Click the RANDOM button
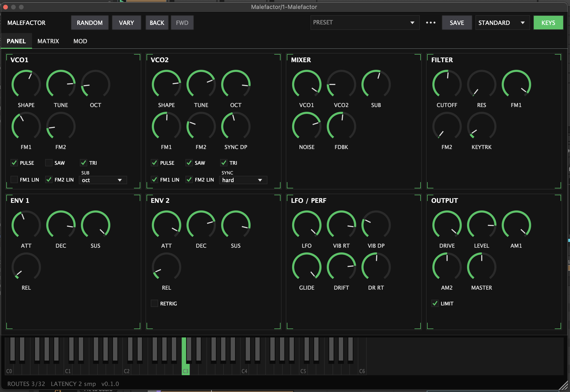Viewport: 570px width, 392px height. [x=90, y=23]
